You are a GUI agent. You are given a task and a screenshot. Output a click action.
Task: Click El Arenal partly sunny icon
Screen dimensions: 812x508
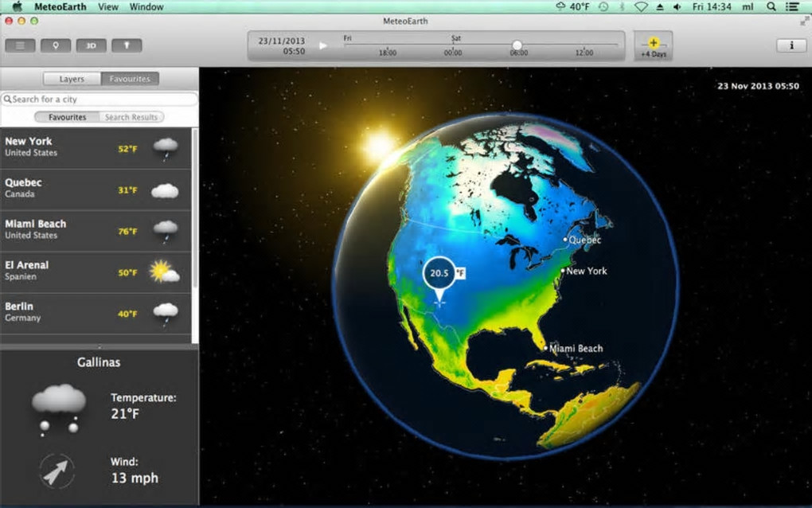tap(164, 272)
